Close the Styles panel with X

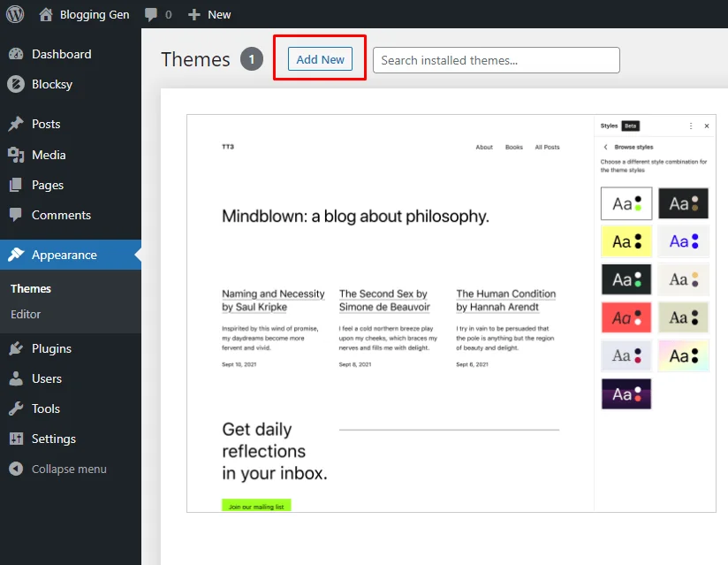[707, 126]
